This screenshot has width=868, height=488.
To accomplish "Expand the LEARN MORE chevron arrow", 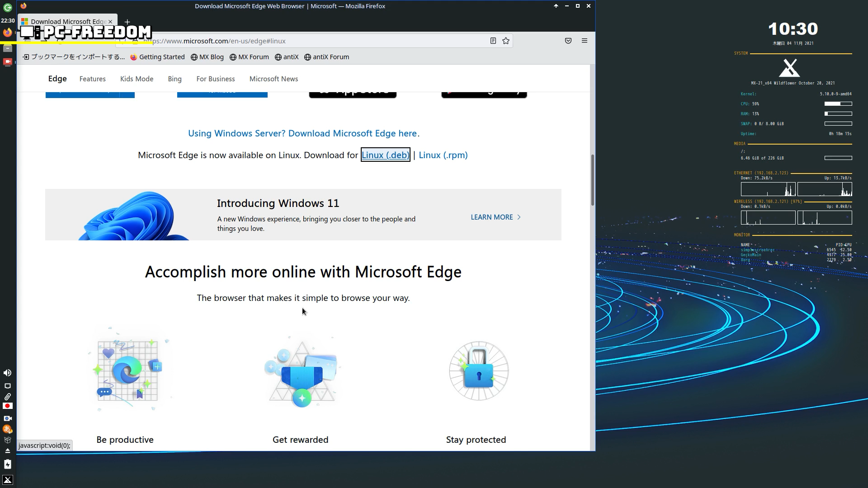I will coord(519,217).
